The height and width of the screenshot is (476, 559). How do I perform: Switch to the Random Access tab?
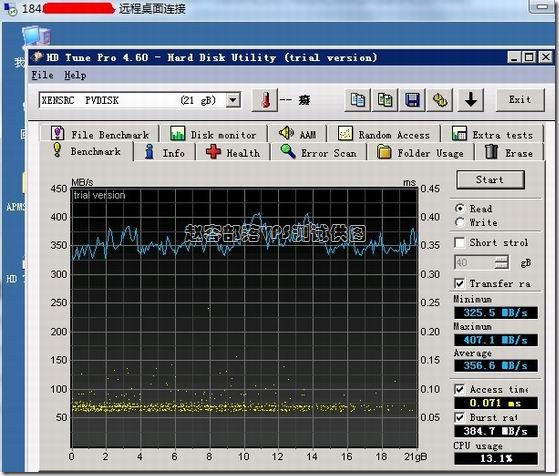pyautogui.click(x=384, y=134)
